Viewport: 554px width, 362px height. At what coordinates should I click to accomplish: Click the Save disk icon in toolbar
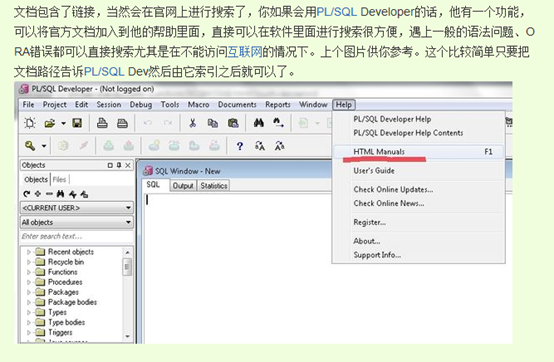[x=77, y=123]
